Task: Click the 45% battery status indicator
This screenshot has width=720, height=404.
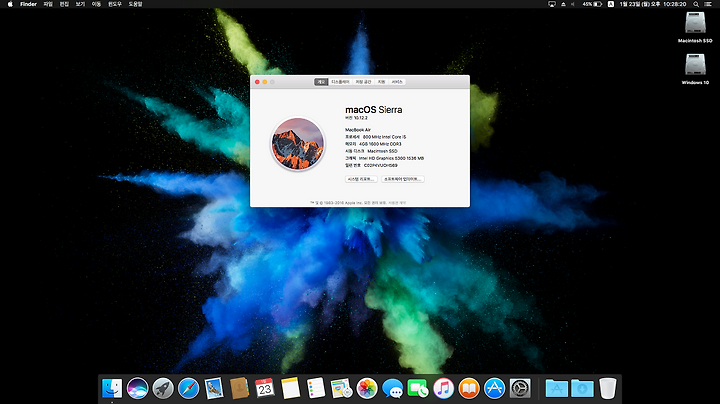Action: pos(592,4)
